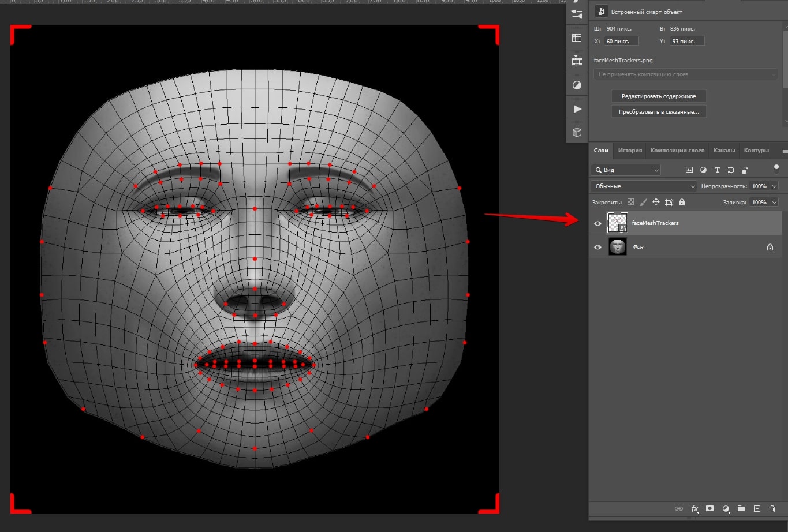Create a new layer
The height and width of the screenshot is (532, 788).
coord(757,508)
